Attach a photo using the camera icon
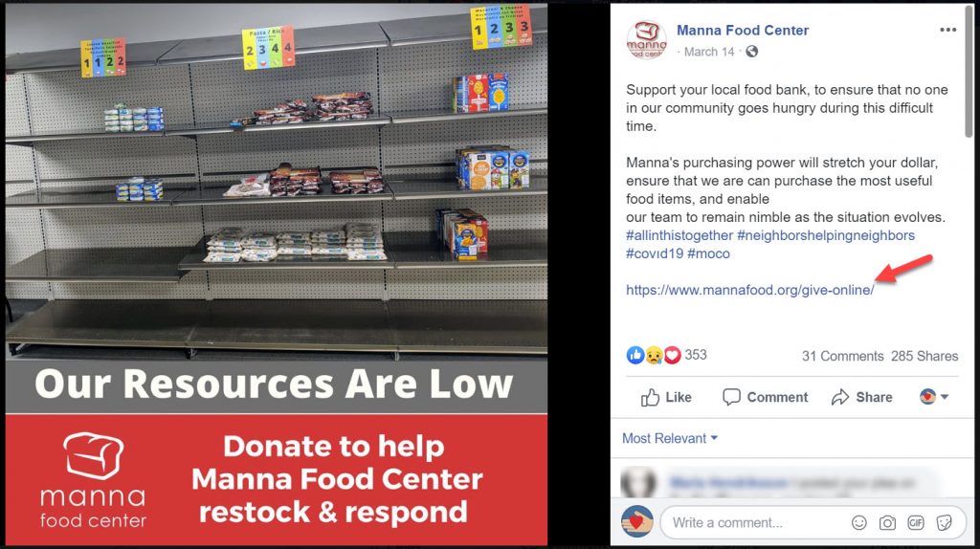 (887, 523)
